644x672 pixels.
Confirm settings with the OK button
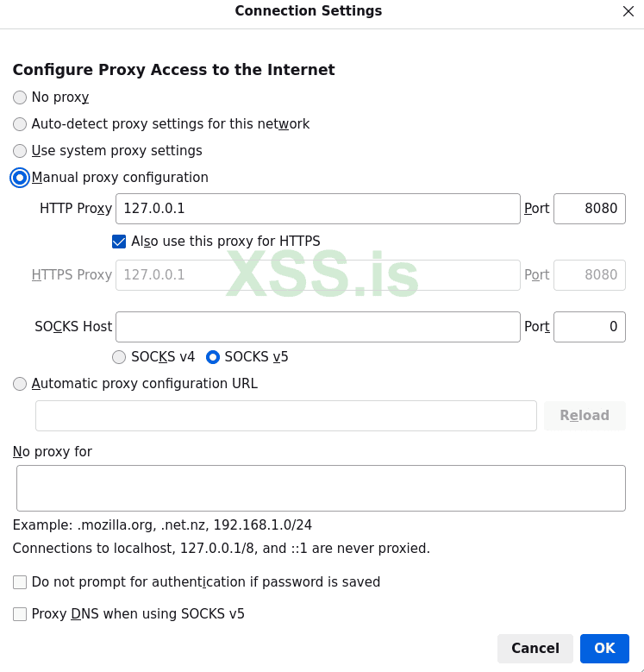604,649
